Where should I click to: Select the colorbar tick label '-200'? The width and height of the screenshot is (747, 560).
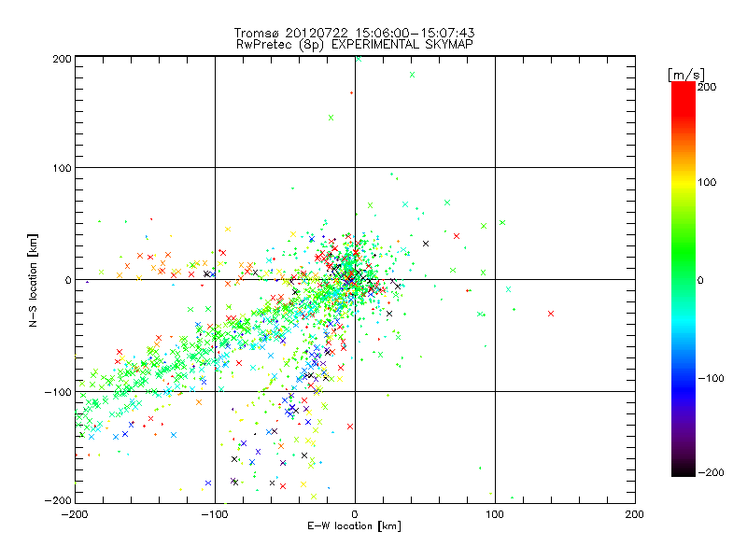[711, 472]
